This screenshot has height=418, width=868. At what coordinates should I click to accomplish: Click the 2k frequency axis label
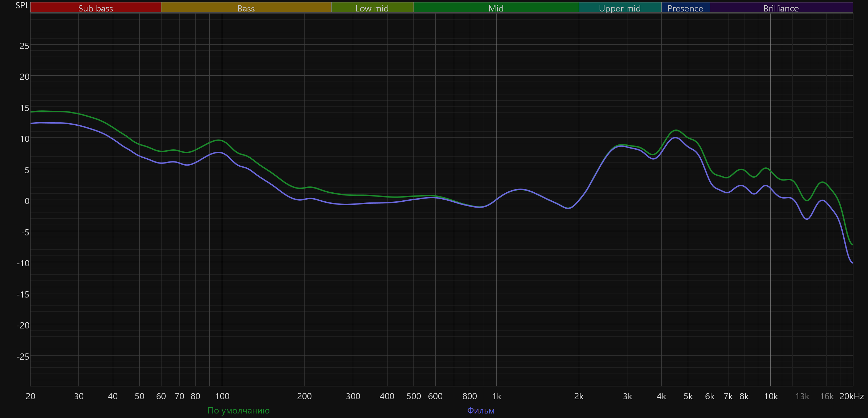point(579,396)
